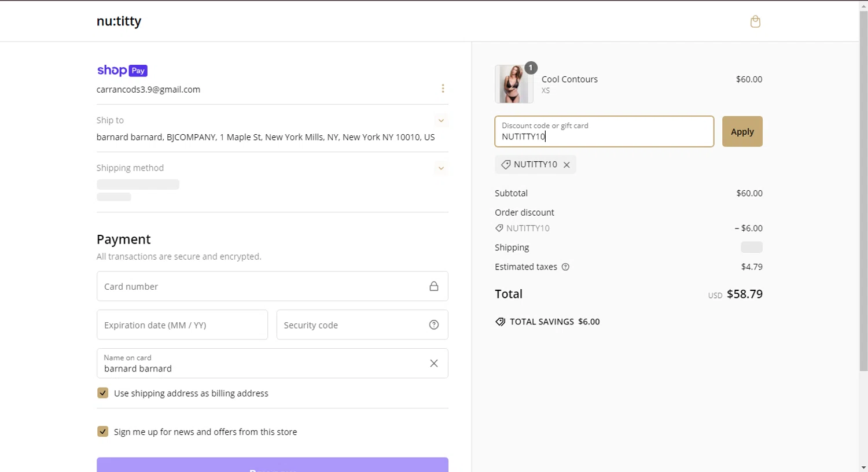
Task: Clear the name on card field
Action: [433, 363]
